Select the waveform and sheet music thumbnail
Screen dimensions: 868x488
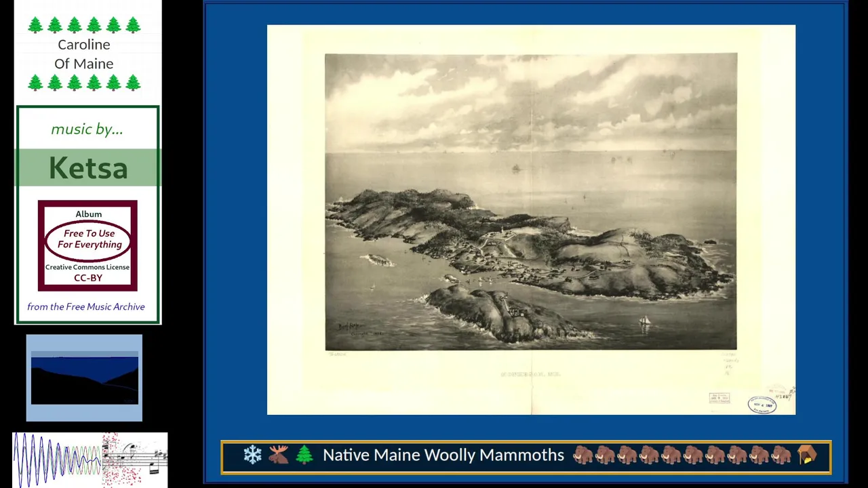pos(90,459)
